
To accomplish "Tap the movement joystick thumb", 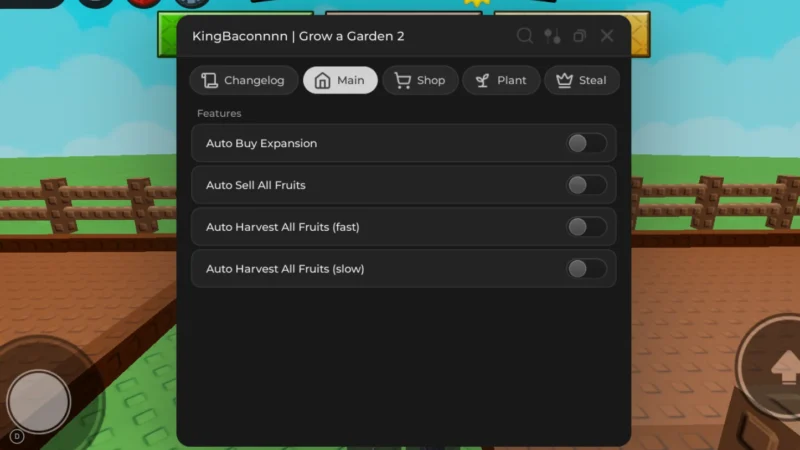I will 39,401.
